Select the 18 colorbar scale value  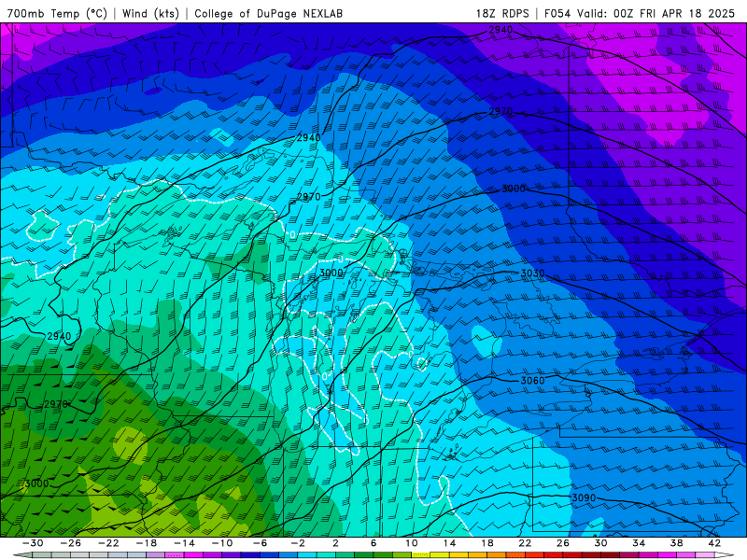pyautogui.click(x=486, y=543)
